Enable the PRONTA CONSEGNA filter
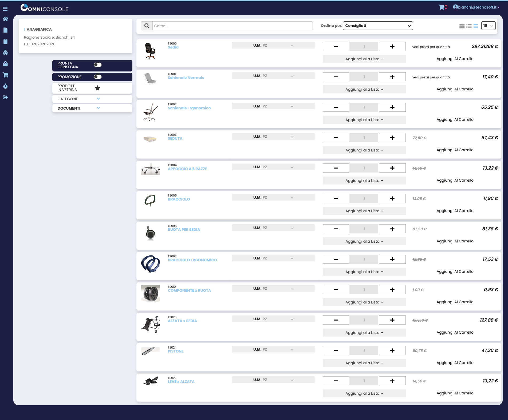Image resolution: width=508 pixels, height=420 pixels. pos(98,65)
